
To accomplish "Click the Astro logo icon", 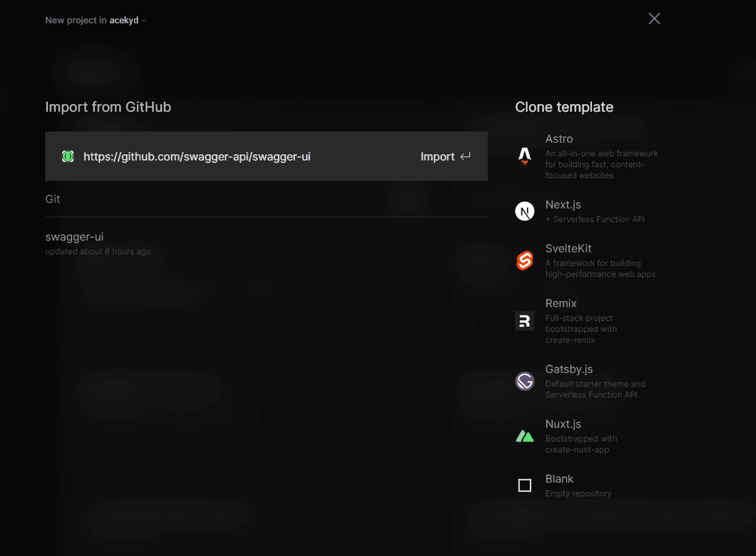I will point(525,156).
